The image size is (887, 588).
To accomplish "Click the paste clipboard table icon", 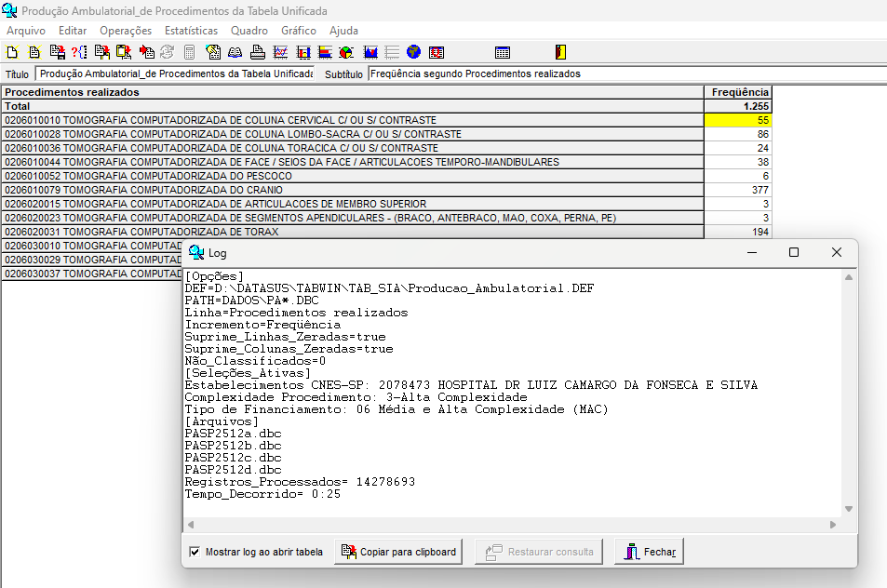I will click(x=124, y=53).
